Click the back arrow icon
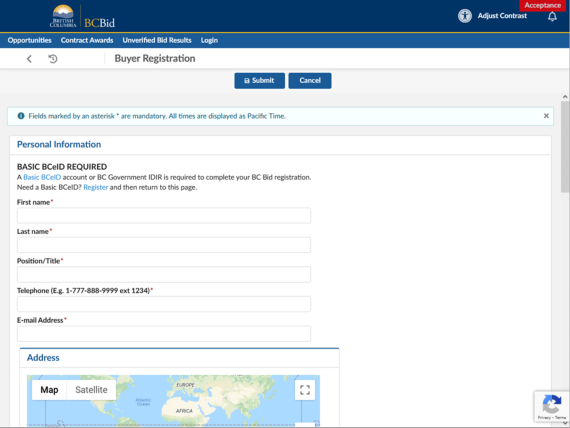This screenshot has width=570, height=428. (29, 59)
